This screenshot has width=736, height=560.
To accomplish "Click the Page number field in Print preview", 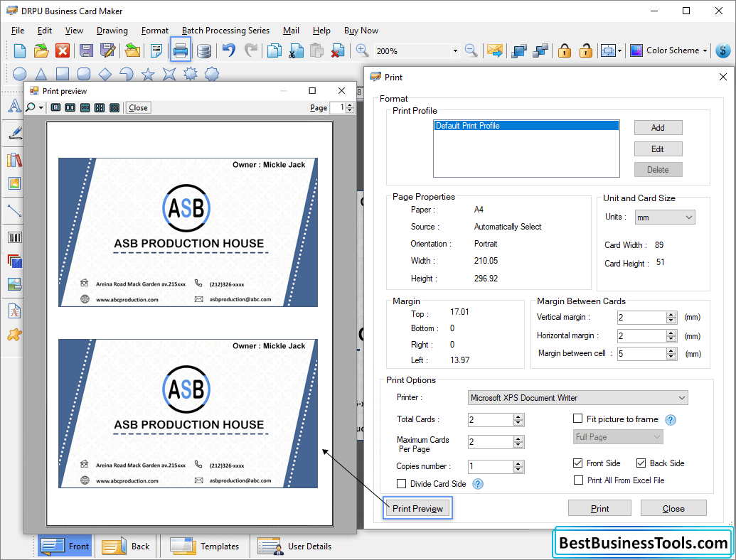I will (x=338, y=107).
